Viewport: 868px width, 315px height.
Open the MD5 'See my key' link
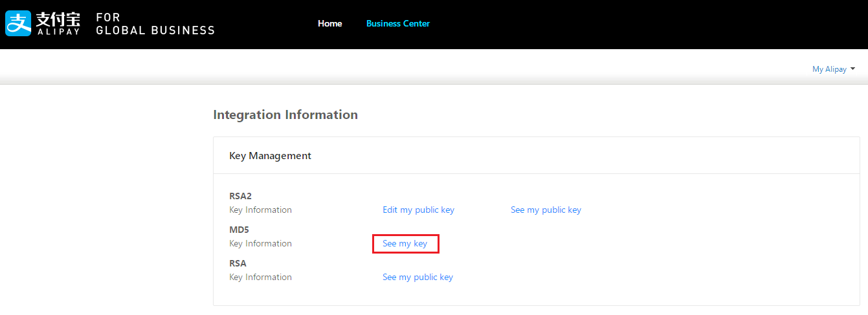[405, 243]
